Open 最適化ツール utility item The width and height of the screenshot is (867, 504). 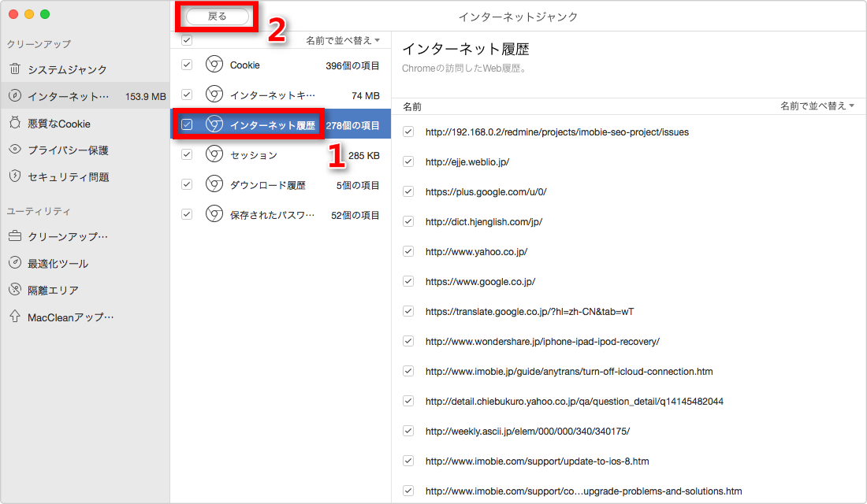click(85, 262)
